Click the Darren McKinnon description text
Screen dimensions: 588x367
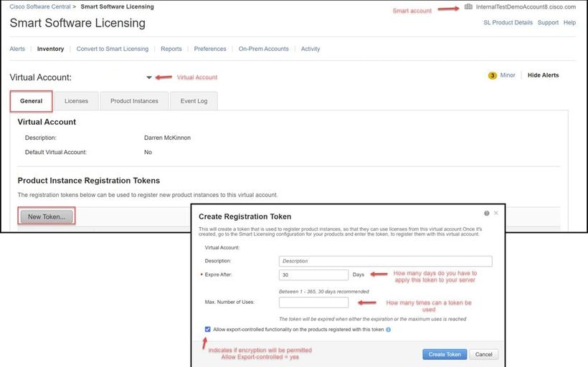click(167, 138)
